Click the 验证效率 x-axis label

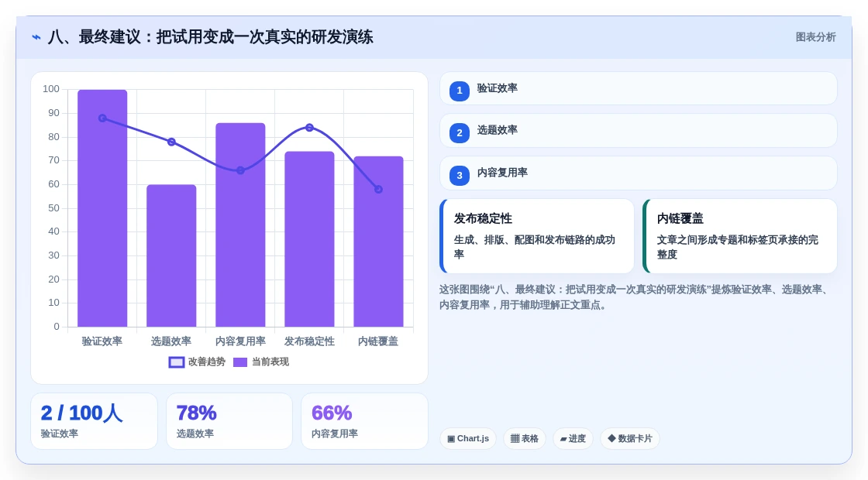point(102,341)
